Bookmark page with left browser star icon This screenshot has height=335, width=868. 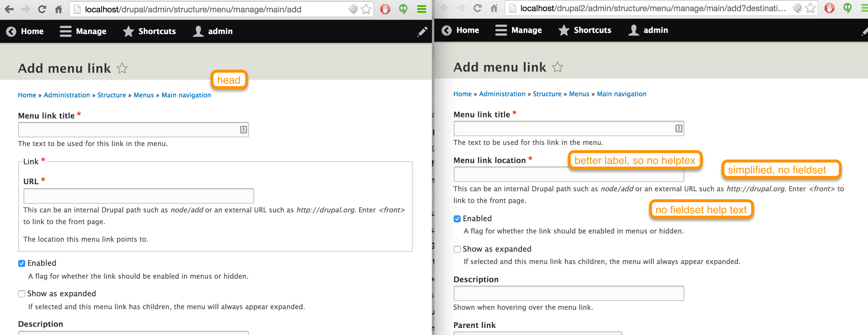pos(366,9)
